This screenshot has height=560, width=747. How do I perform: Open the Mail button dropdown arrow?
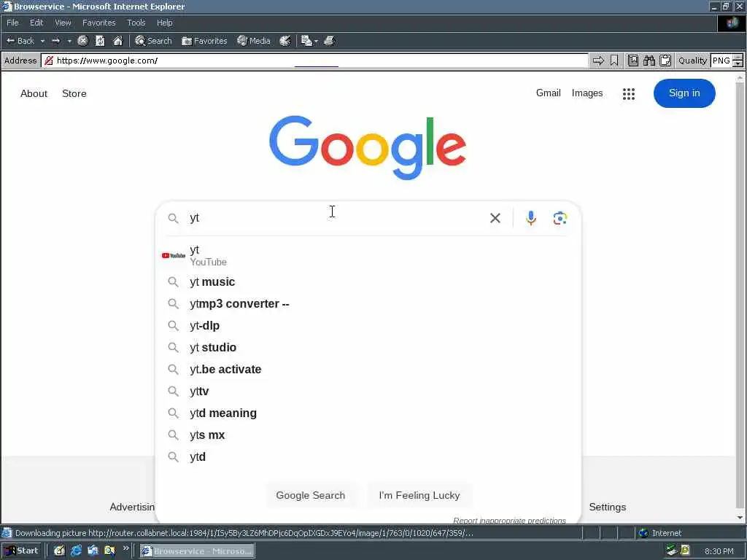pos(316,41)
